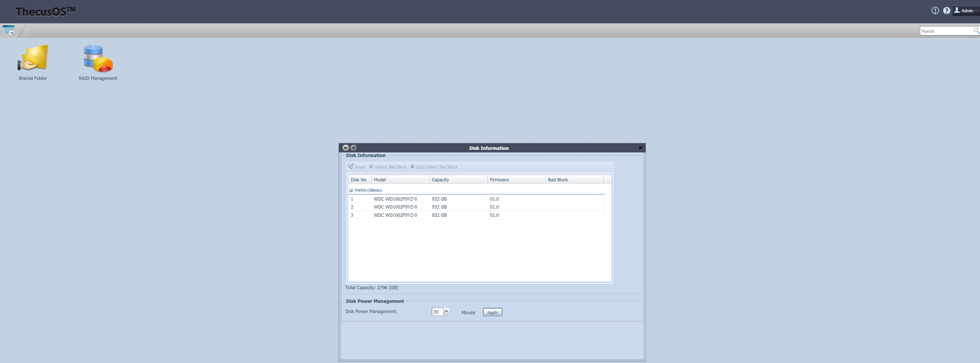This screenshot has width=980, height=363.
Task: Click the alert notification icon in the header
Action: tap(935, 11)
